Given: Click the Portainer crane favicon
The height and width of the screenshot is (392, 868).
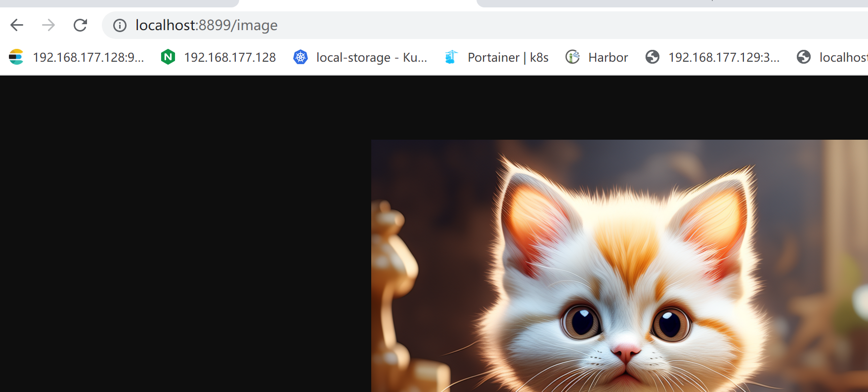Looking at the screenshot, I should [x=451, y=57].
